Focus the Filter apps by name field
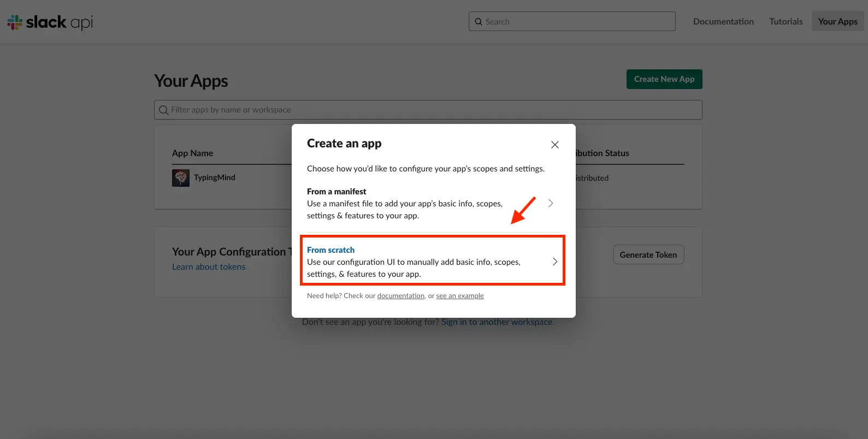 (x=428, y=110)
